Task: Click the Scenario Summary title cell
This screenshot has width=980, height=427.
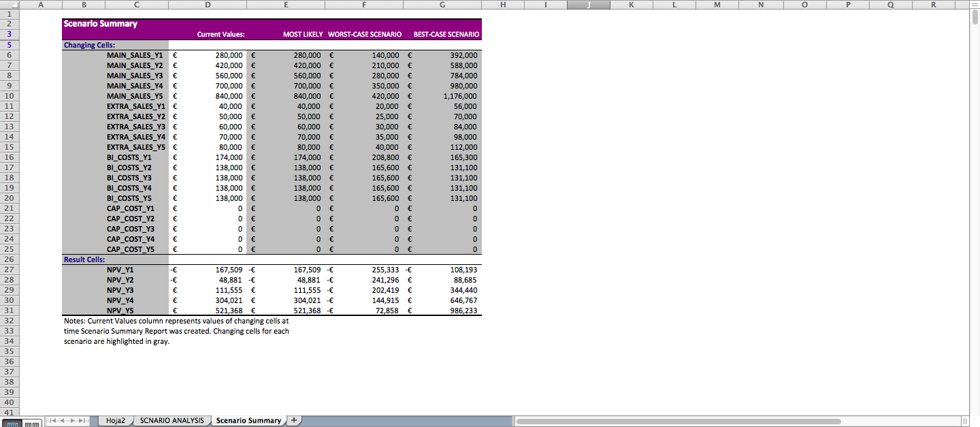Action: 101,24
